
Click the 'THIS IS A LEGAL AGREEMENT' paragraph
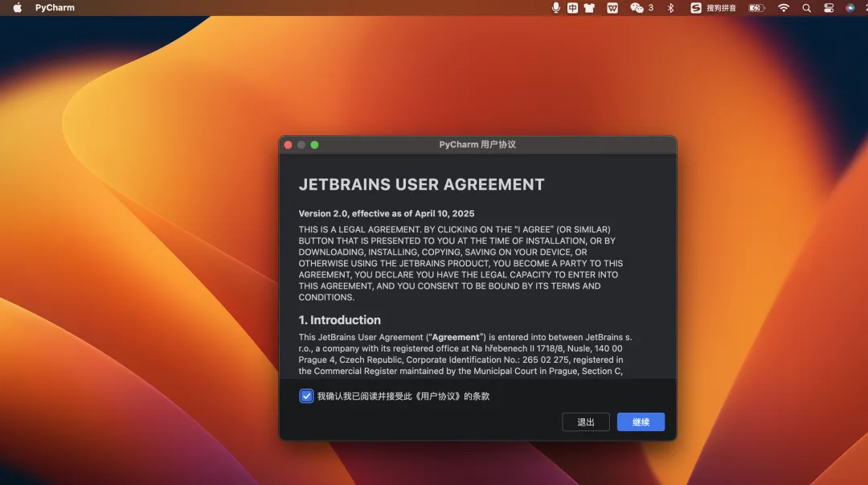tap(461, 263)
